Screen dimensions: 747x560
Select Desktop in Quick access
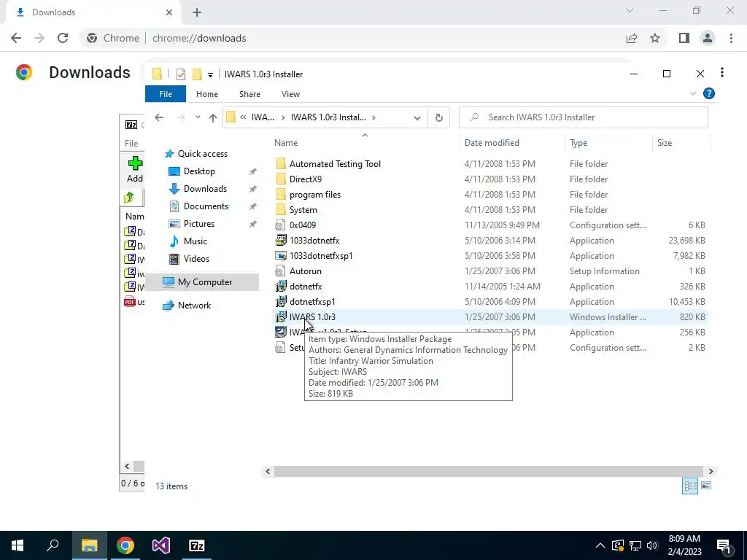click(199, 171)
